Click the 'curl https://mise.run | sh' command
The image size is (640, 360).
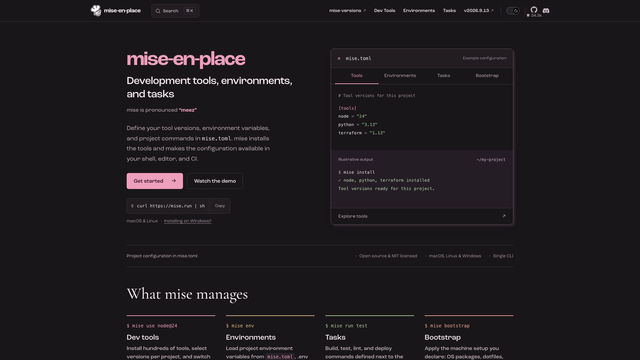171,206
